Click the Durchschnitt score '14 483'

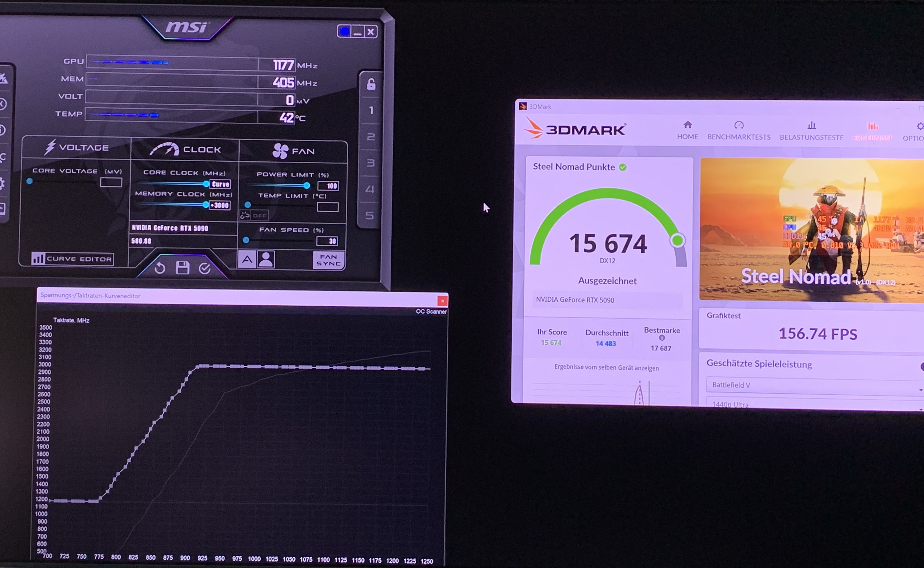[606, 343]
